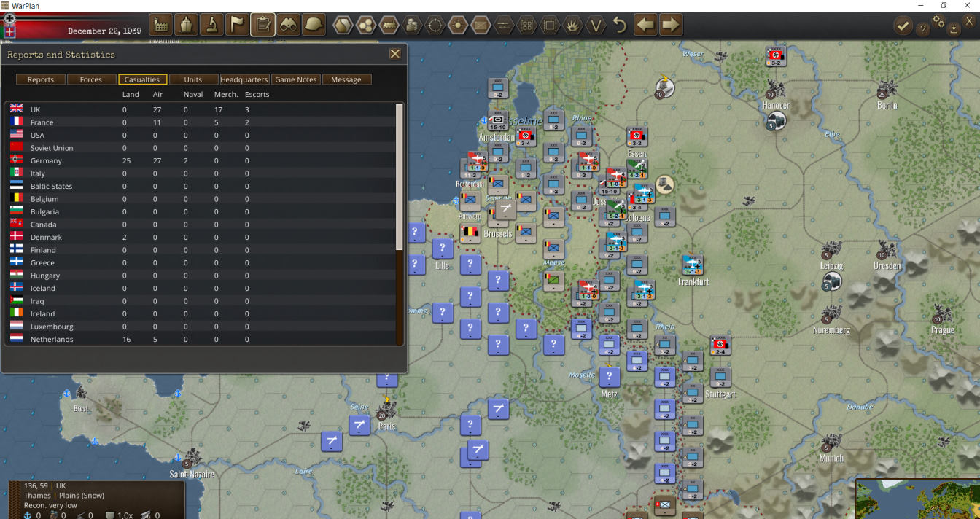Select the sun weather hexagon filter

(458, 26)
